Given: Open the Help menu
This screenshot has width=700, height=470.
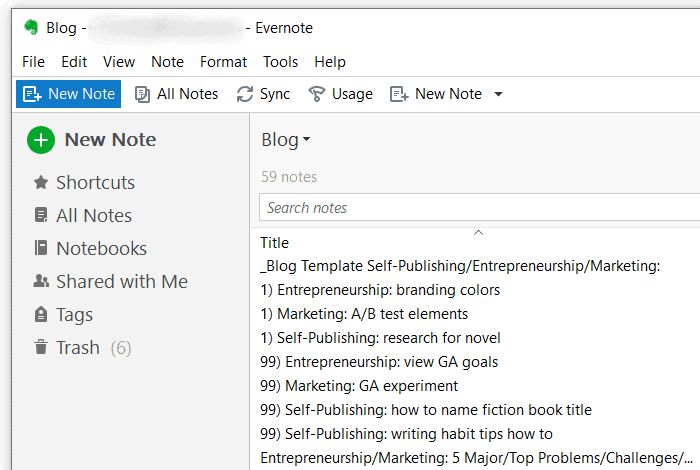Looking at the screenshot, I should pyautogui.click(x=330, y=62).
